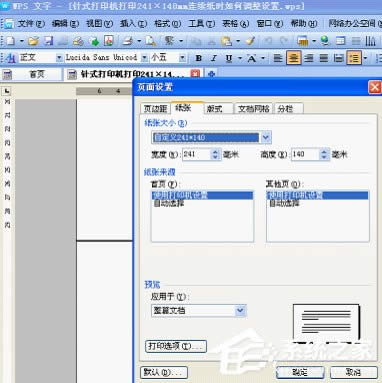Open the 格式(O) menu
The height and width of the screenshot is (383, 382).
pos(168,24)
